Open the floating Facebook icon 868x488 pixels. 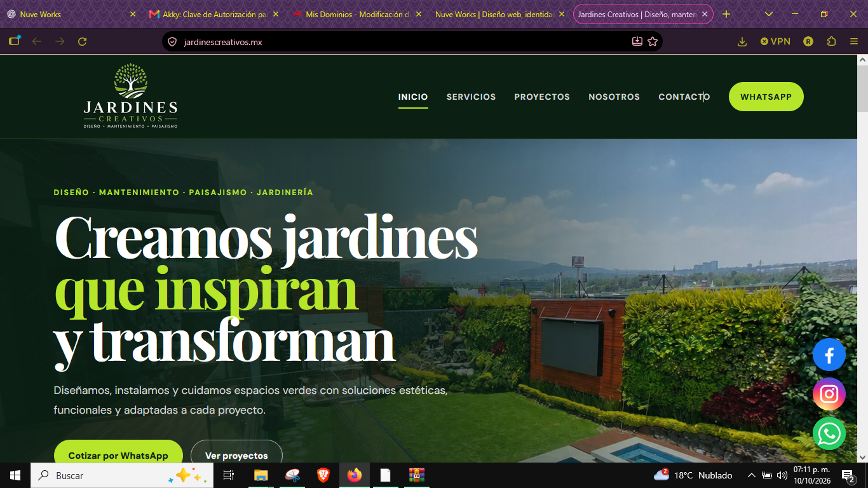(x=829, y=355)
